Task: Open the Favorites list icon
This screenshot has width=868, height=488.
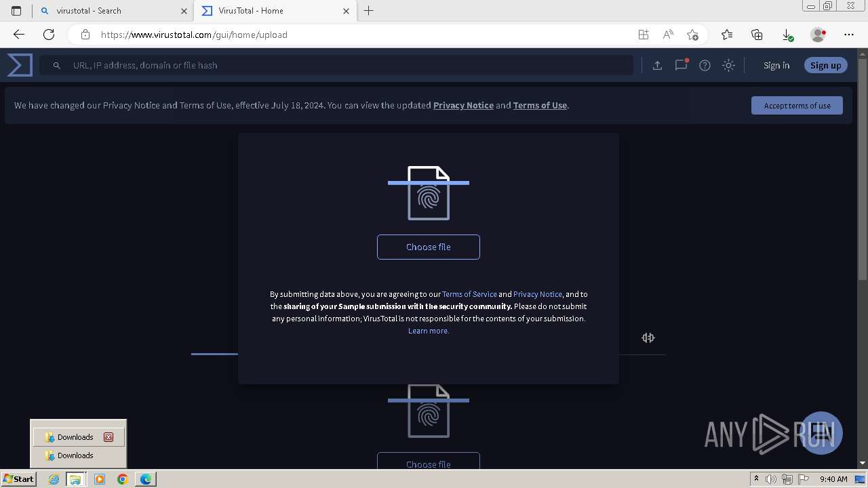Action: (727, 35)
